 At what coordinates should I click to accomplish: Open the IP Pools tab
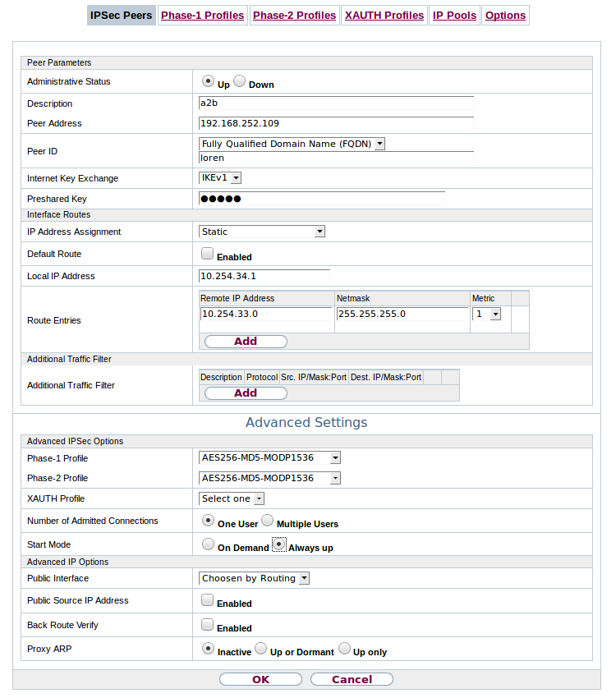pos(454,15)
